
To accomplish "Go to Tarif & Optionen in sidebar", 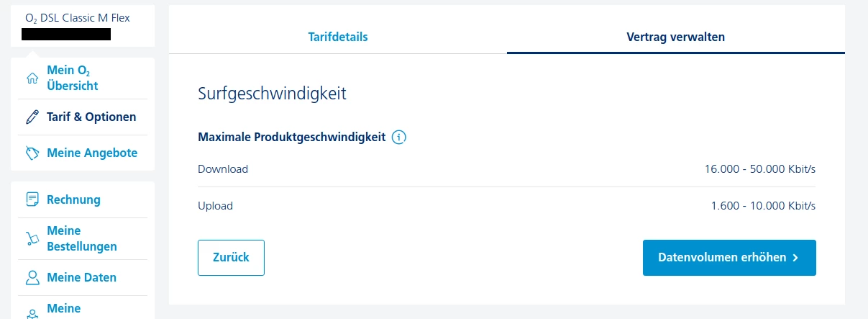I will pyautogui.click(x=91, y=117).
